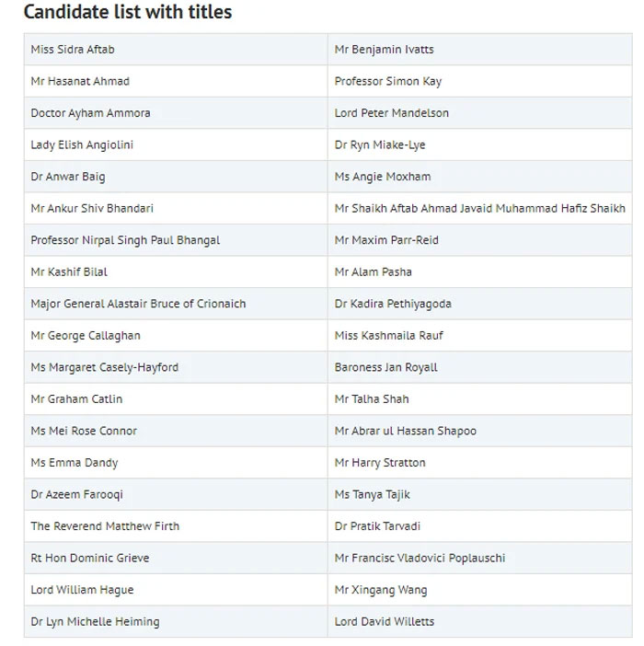
Task: Click the Dr Lyn Michelle Heiming entry
Action: (x=95, y=621)
